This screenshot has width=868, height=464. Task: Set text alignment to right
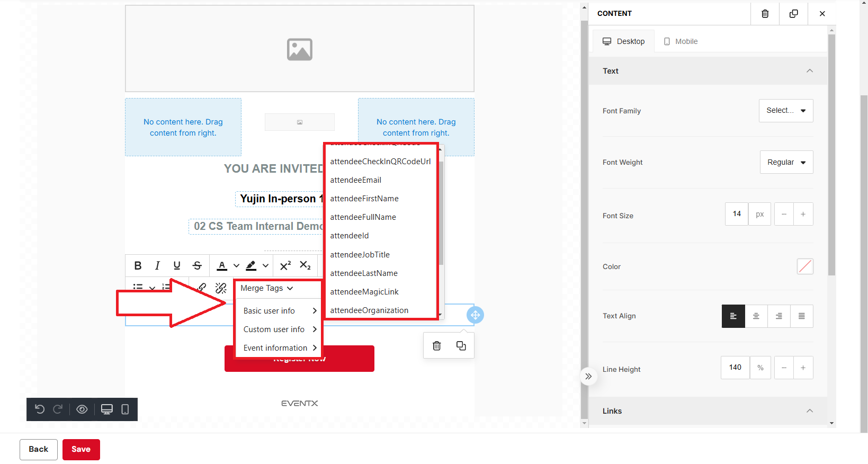[778, 316]
